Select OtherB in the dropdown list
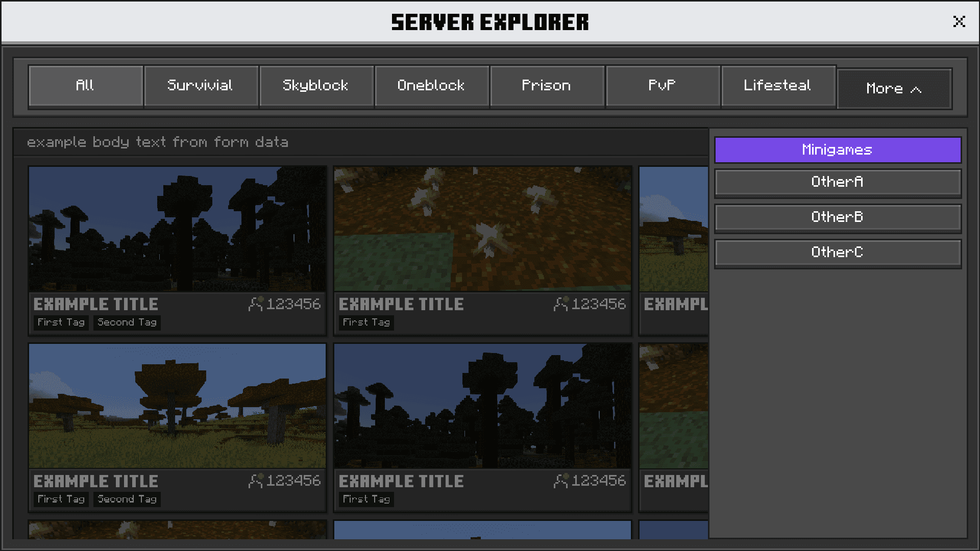The width and height of the screenshot is (980, 551). point(838,218)
